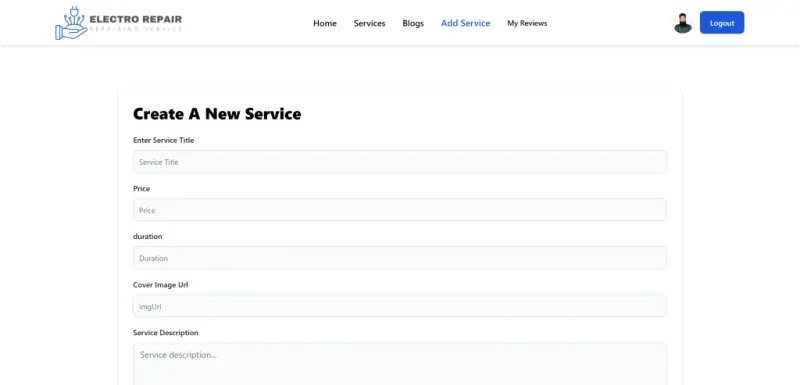
Task: Open the user profile avatar
Action: 682,23
